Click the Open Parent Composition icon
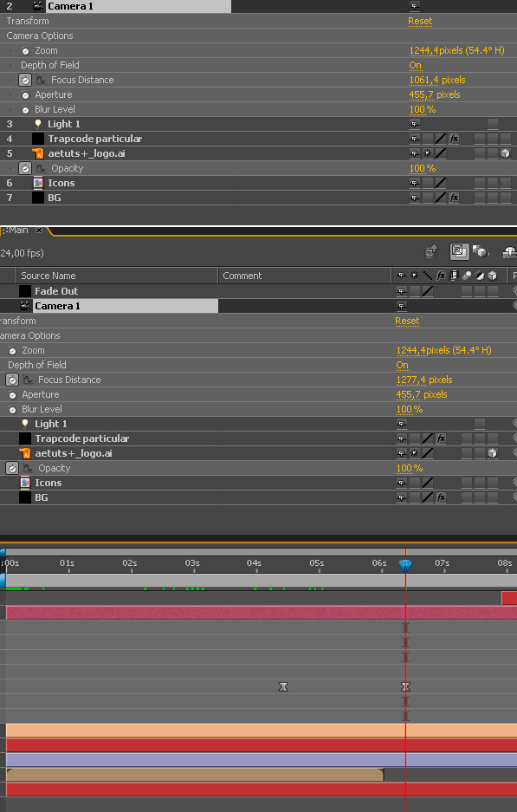The height and width of the screenshot is (812, 517). pyautogui.click(x=431, y=251)
